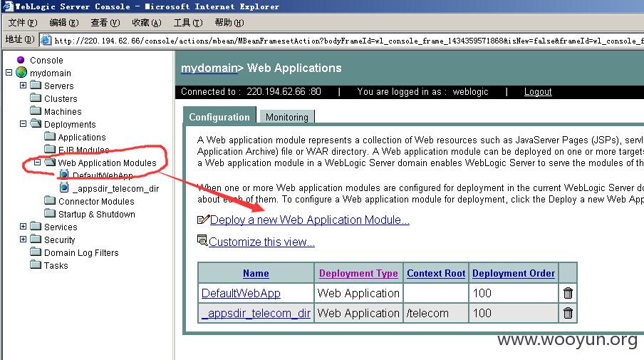
Task: Sort table by Context Root header
Action: point(436,273)
